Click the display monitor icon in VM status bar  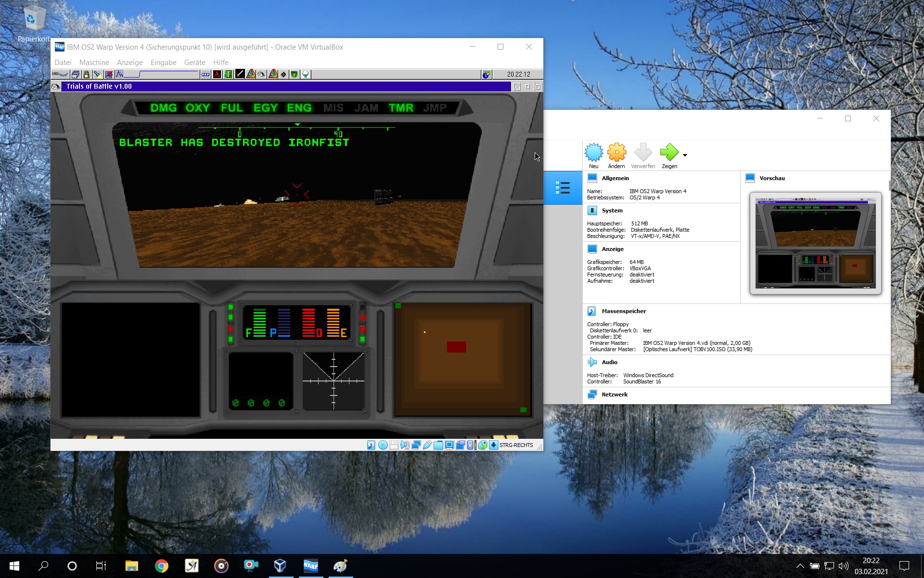(449, 445)
